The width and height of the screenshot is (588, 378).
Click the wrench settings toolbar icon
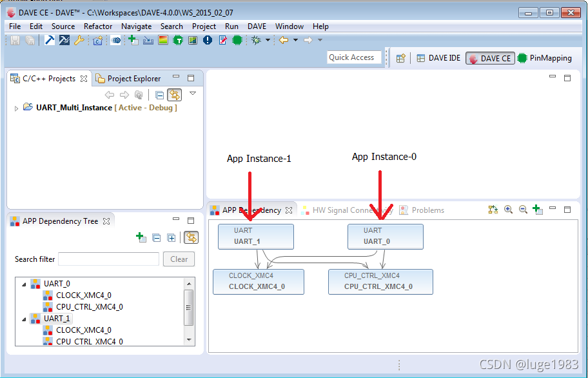[x=79, y=40]
